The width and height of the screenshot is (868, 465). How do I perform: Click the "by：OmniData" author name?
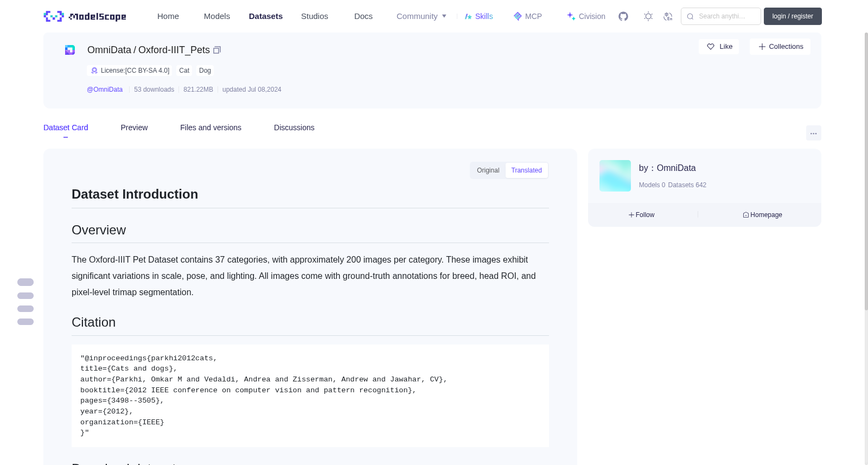point(667,168)
